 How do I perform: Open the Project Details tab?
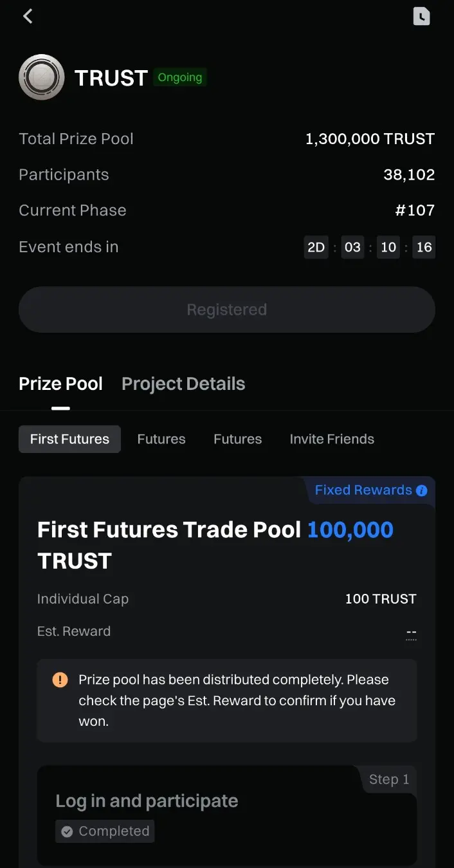click(x=183, y=384)
